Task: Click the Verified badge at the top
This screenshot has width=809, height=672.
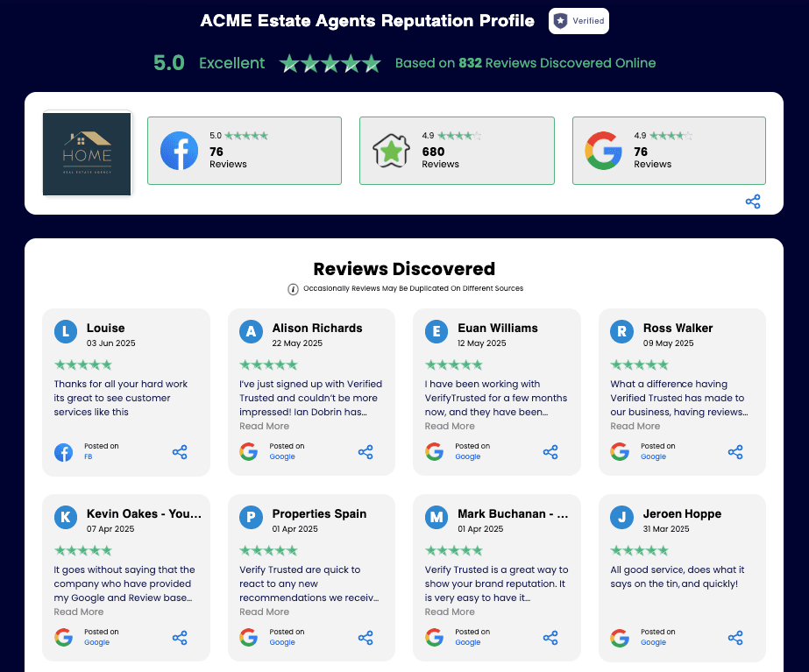Action: (578, 20)
